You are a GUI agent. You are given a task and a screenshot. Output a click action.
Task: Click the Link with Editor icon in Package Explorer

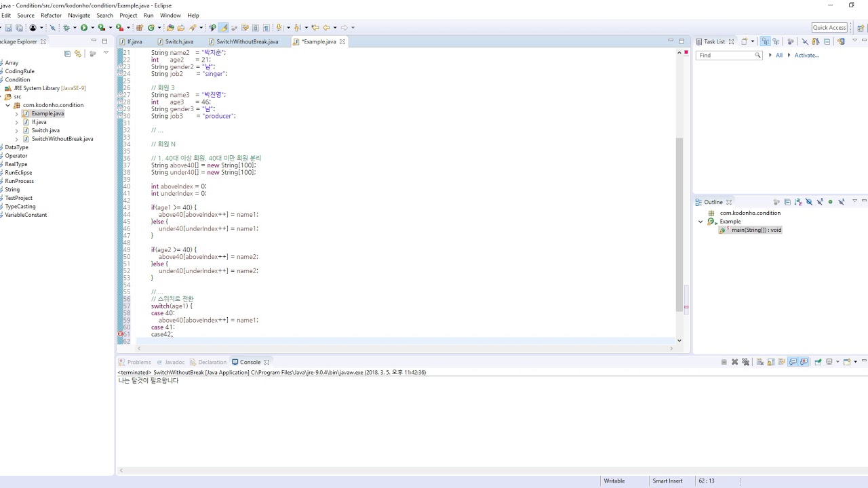[x=78, y=54]
